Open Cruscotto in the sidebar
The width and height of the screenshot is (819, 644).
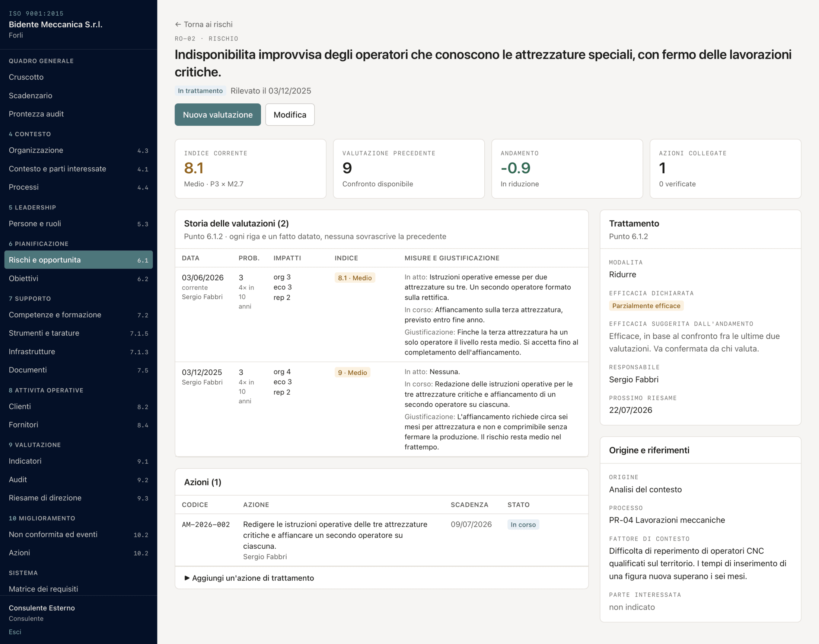pos(79,77)
